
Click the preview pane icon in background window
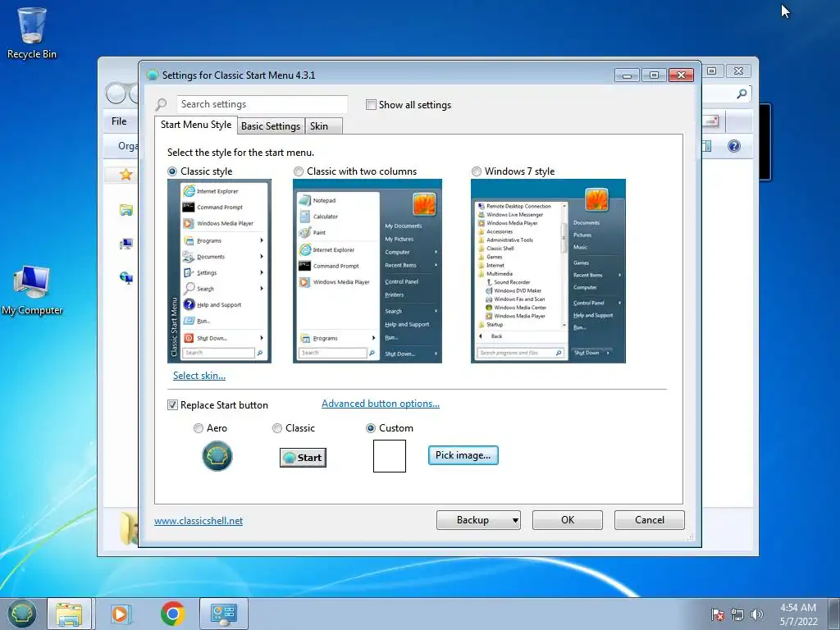(x=707, y=146)
